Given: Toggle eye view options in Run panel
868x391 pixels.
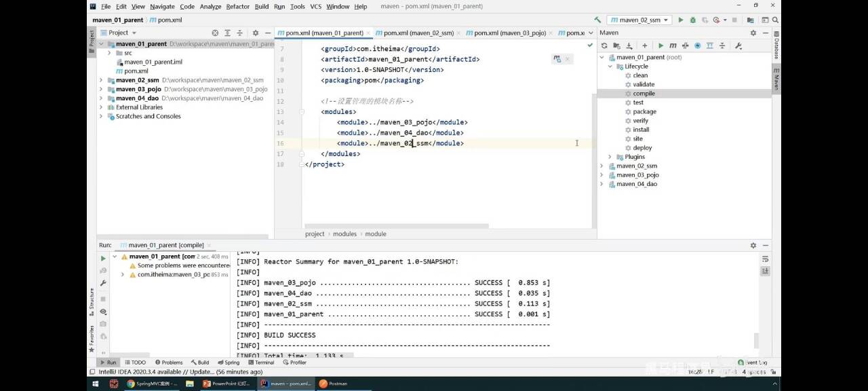Looking at the screenshot, I should pos(103,312).
